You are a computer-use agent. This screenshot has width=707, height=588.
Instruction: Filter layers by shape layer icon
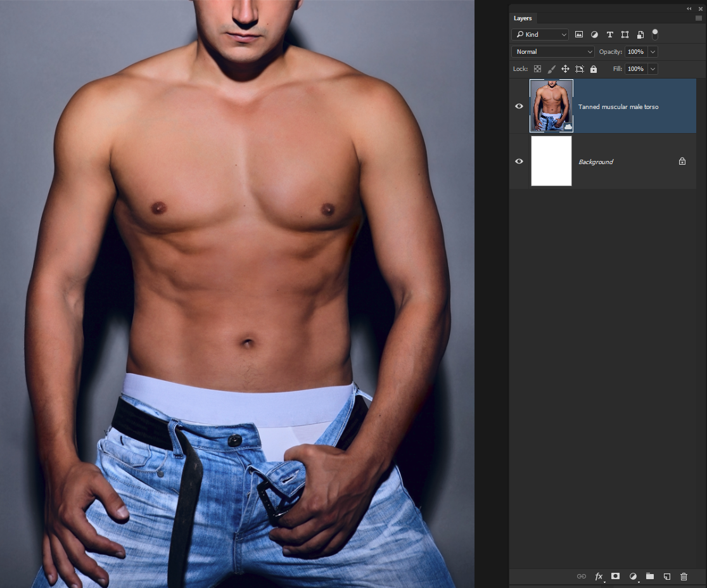click(x=625, y=34)
